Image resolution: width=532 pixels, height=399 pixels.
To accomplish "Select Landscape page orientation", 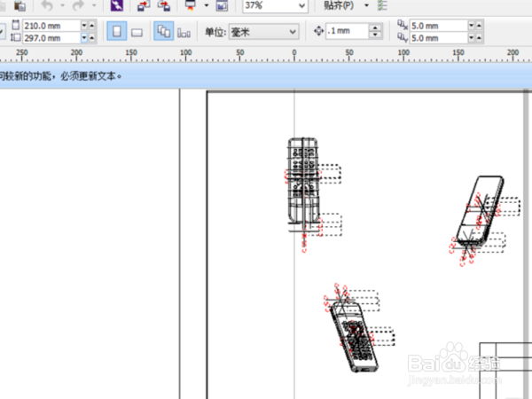I will [137, 32].
